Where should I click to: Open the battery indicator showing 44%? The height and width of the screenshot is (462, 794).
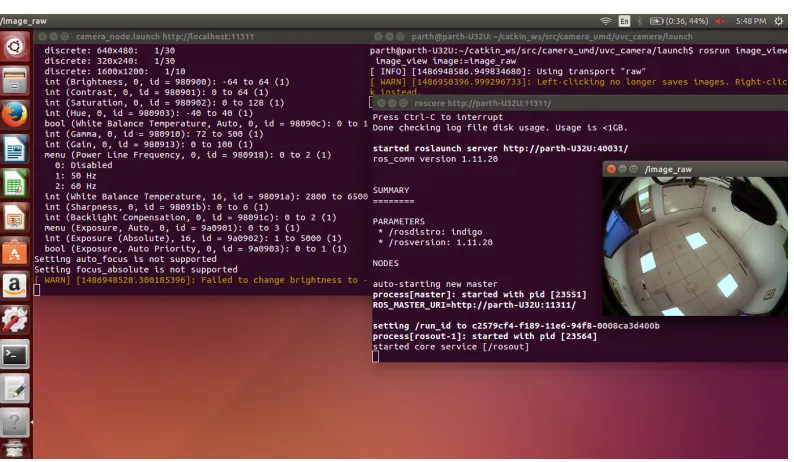(x=679, y=21)
